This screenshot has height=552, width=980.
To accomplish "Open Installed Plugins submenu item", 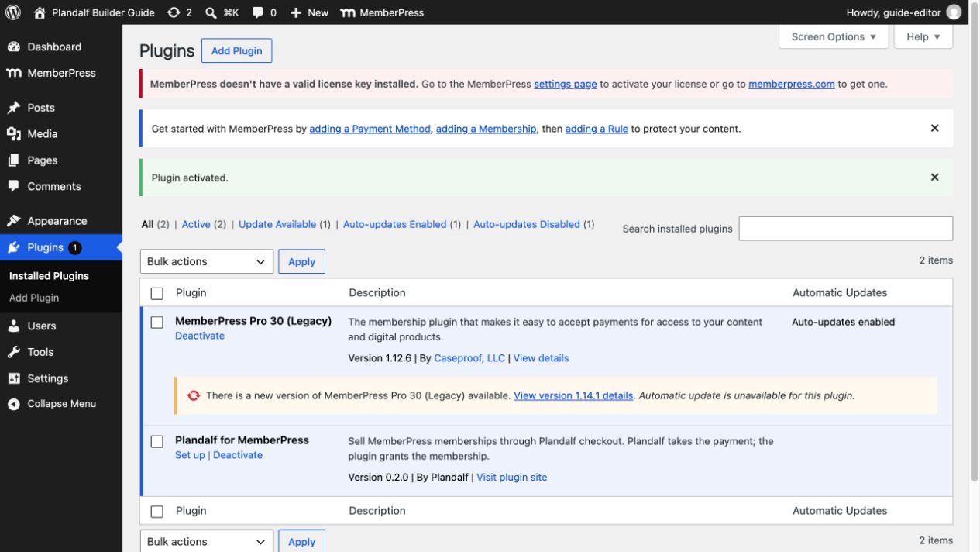I will (49, 276).
